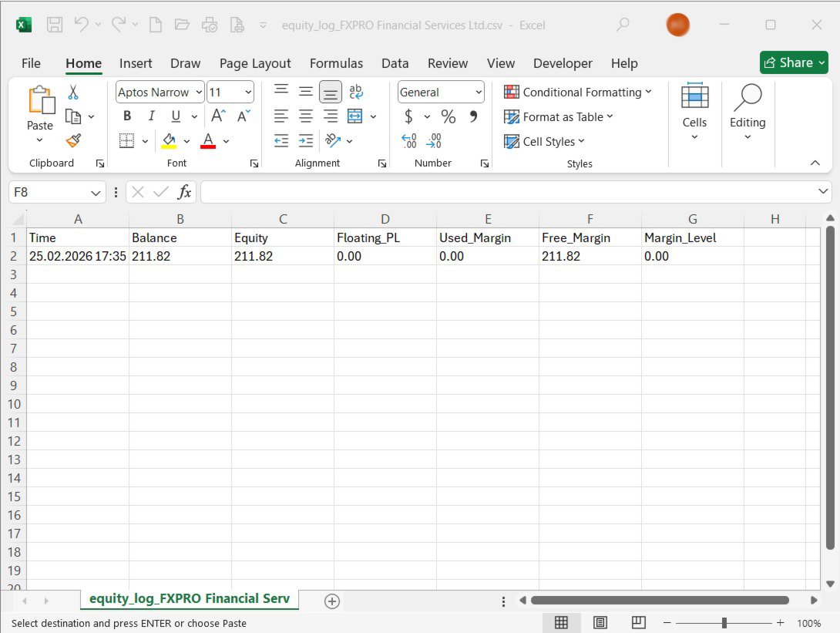
Task: Open the General number format dropdown
Action: coord(479,93)
